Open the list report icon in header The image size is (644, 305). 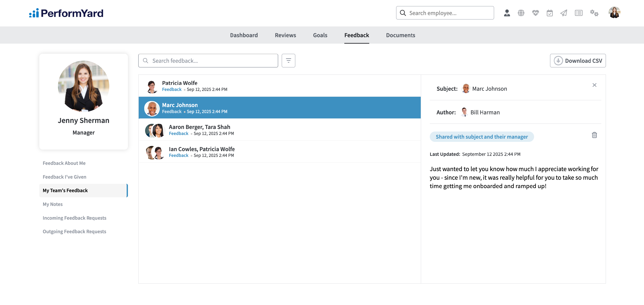pyautogui.click(x=579, y=13)
